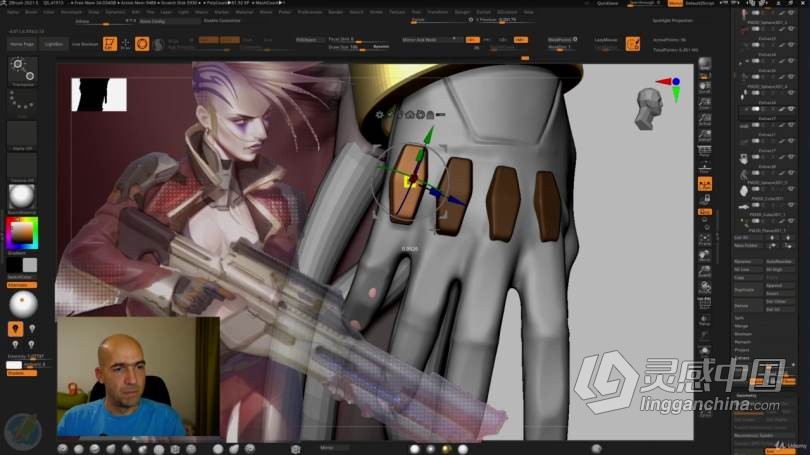Expand the Extract section
Image resolution: width=810 pixels, height=455 pixels.
pos(742,358)
